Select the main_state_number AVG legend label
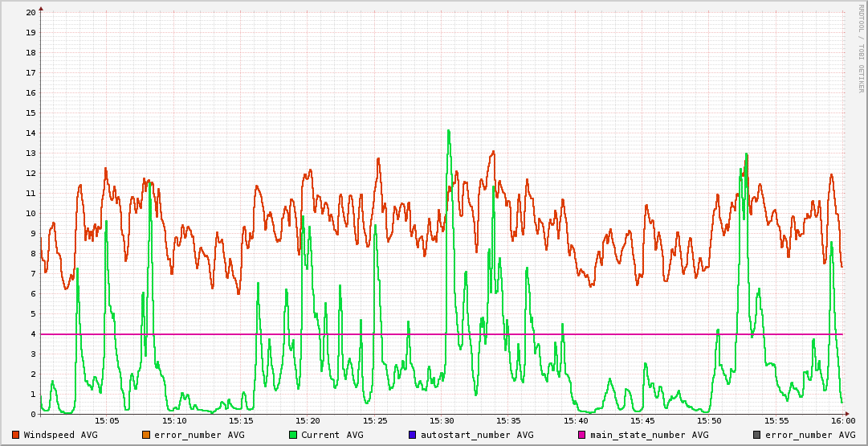Screen dimensions: 868x446 [650, 435]
